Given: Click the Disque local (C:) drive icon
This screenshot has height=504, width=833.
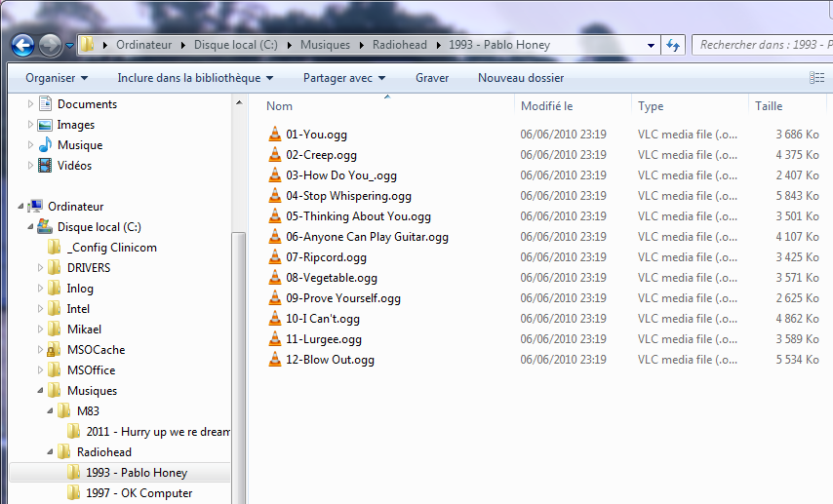Looking at the screenshot, I should click(45, 227).
